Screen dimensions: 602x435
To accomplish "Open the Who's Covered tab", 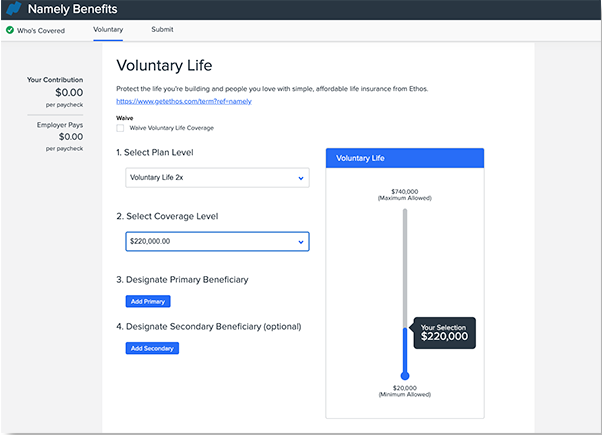I will pos(40,30).
